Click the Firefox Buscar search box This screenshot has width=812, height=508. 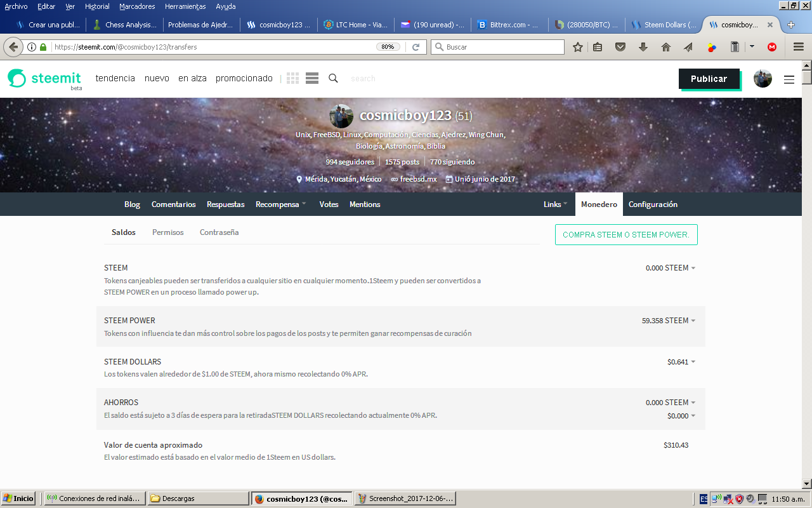(498, 47)
